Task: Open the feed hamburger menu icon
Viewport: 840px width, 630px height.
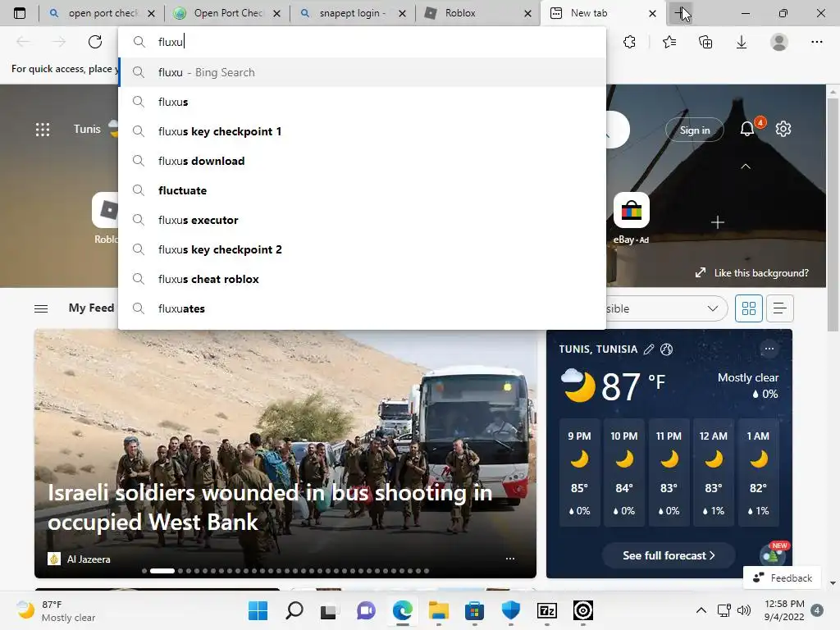Action: tap(41, 308)
